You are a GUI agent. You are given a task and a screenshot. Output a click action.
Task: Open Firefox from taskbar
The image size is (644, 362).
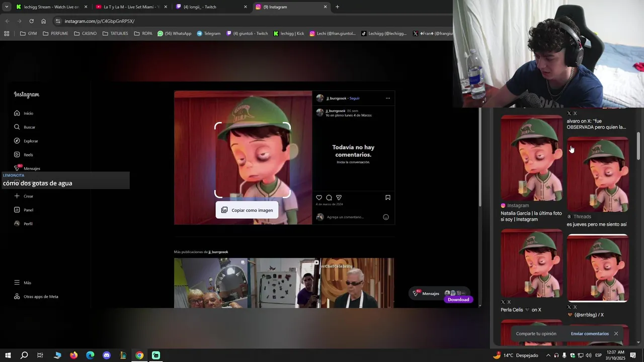point(74,355)
